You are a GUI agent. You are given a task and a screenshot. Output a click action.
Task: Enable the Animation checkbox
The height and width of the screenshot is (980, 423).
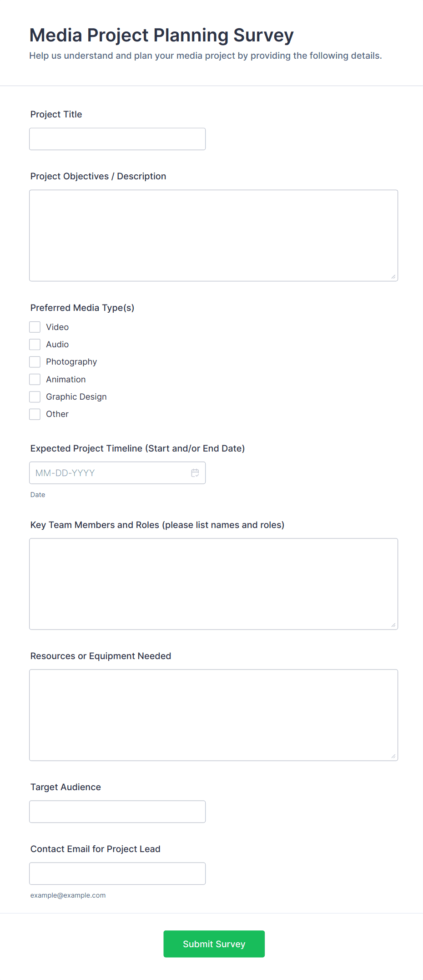pos(35,379)
